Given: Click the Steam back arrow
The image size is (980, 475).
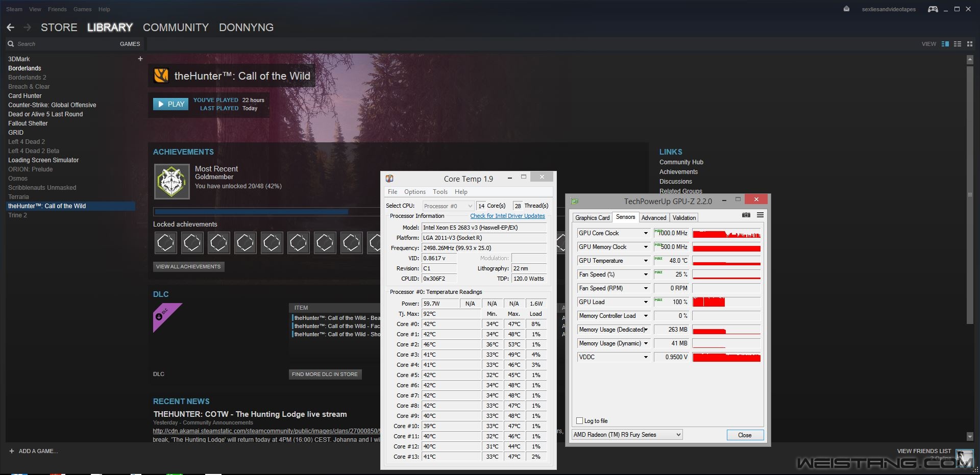Looking at the screenshot, I should 10,28.
